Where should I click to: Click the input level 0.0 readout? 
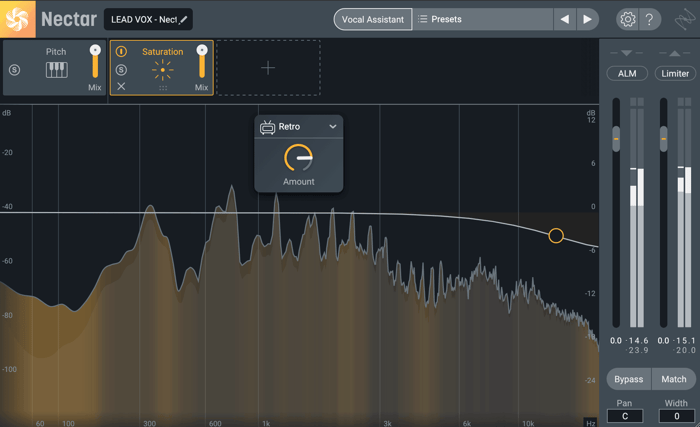(616, 341)
